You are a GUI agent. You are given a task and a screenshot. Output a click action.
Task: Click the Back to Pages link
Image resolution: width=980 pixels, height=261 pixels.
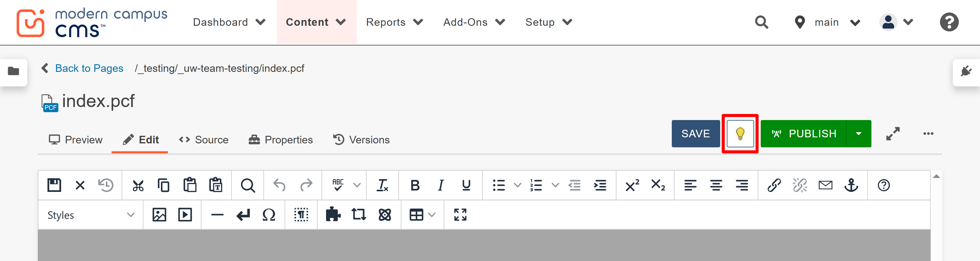(x=89, y=68)
